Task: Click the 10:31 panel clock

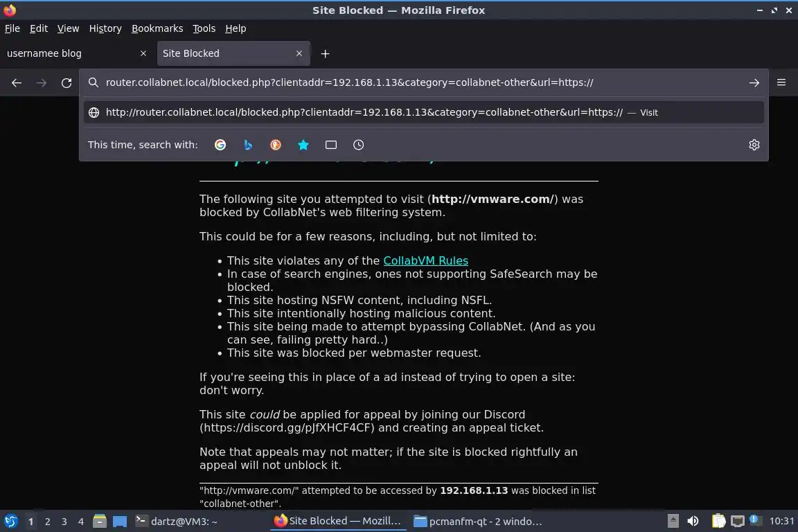Action: [781, 522]
